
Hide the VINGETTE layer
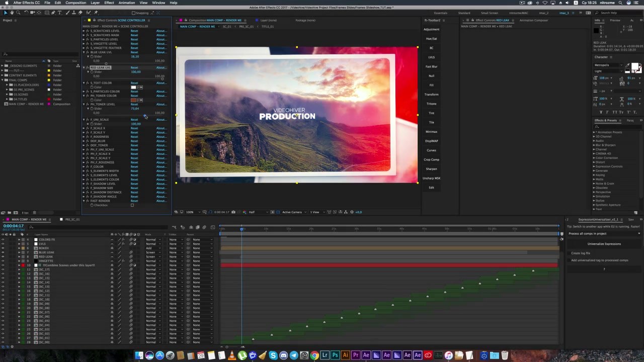pyautogui.click(x=3, y=261)
